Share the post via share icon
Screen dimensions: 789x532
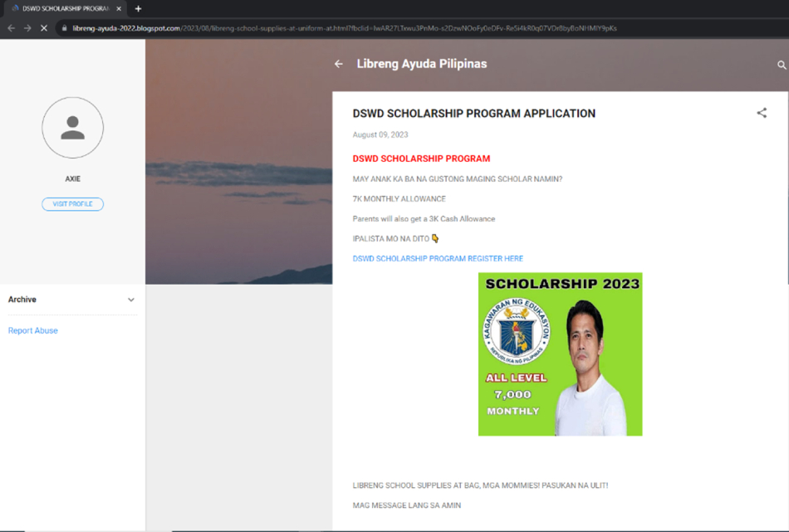click(762, 113)
